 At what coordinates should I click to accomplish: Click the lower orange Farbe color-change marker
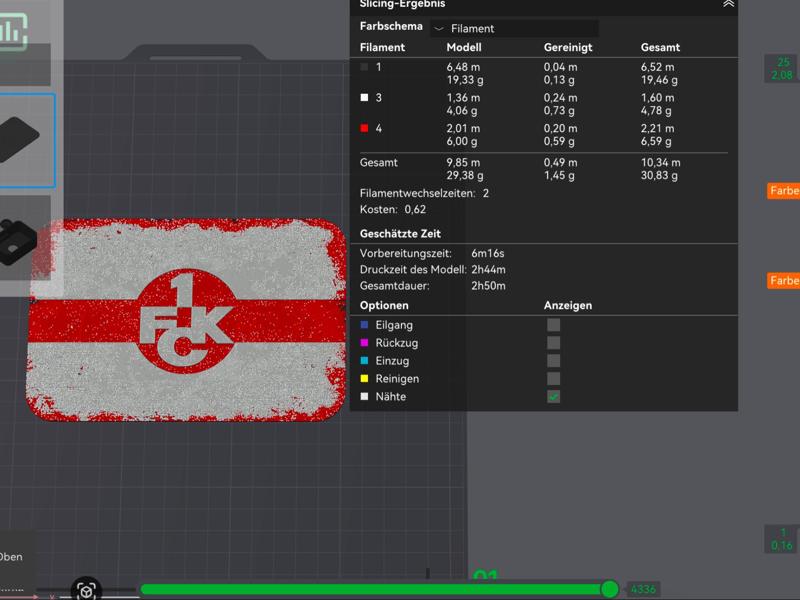click(784, 281)
